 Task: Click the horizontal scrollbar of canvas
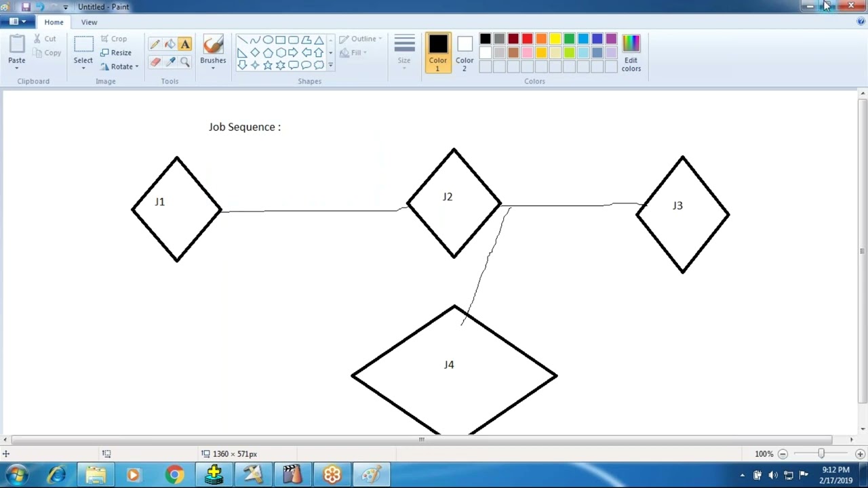pyautogui.click(x=422, y=439)
